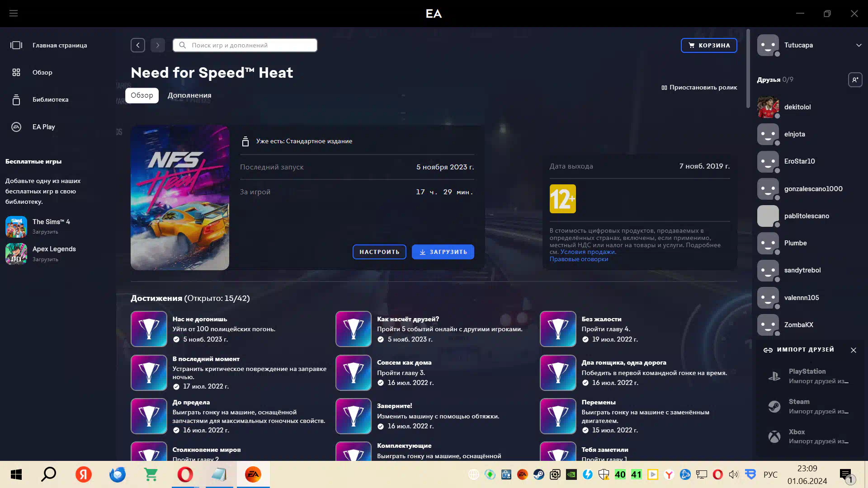The width and height of the screenshot is (868, 488).
Task: Switch to the Дополнения tab
Action: click(189, 95)
